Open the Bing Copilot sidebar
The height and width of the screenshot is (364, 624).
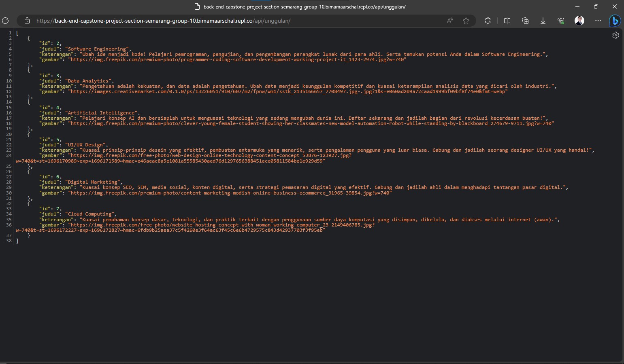(x=615, y=21)
